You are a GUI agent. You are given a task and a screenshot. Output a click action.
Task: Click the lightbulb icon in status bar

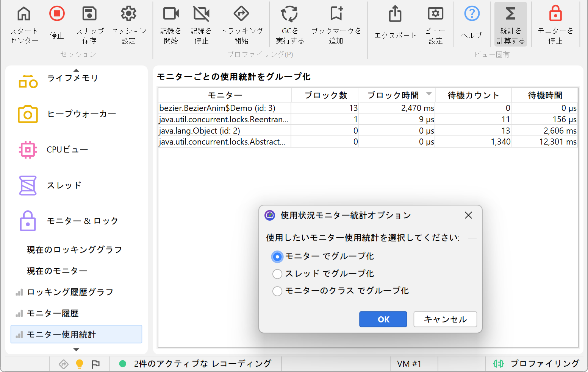80,364
